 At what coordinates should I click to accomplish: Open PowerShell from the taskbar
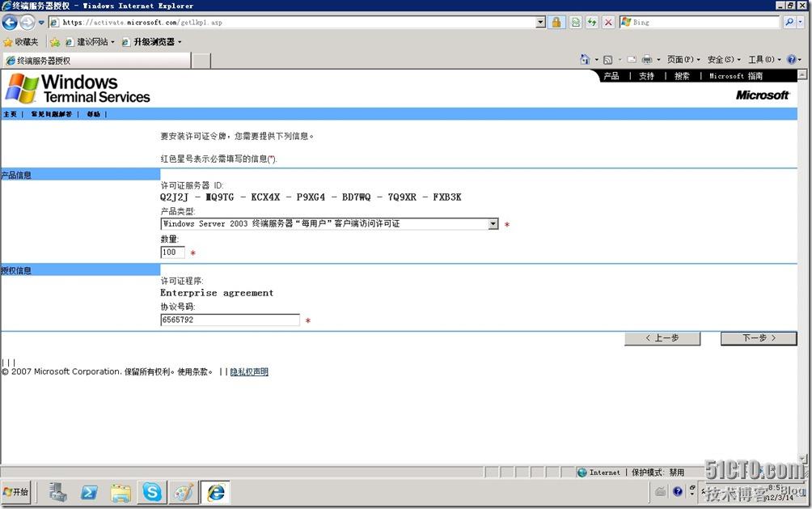pyautogui.click(x=89, y=492)
